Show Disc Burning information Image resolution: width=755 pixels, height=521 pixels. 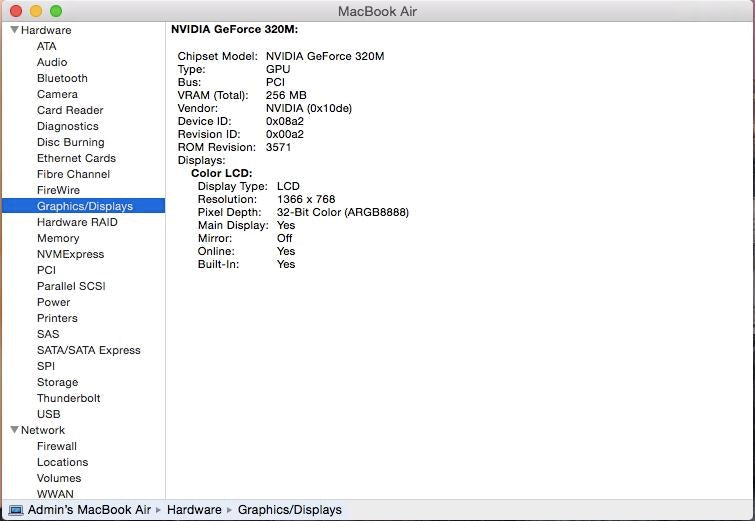(x=71, y=142)
